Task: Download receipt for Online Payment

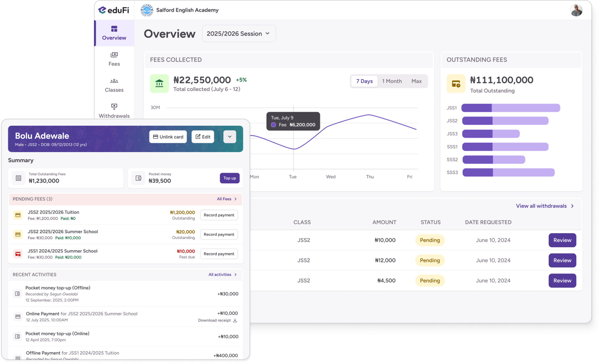Action: click(x=217, y=320)
